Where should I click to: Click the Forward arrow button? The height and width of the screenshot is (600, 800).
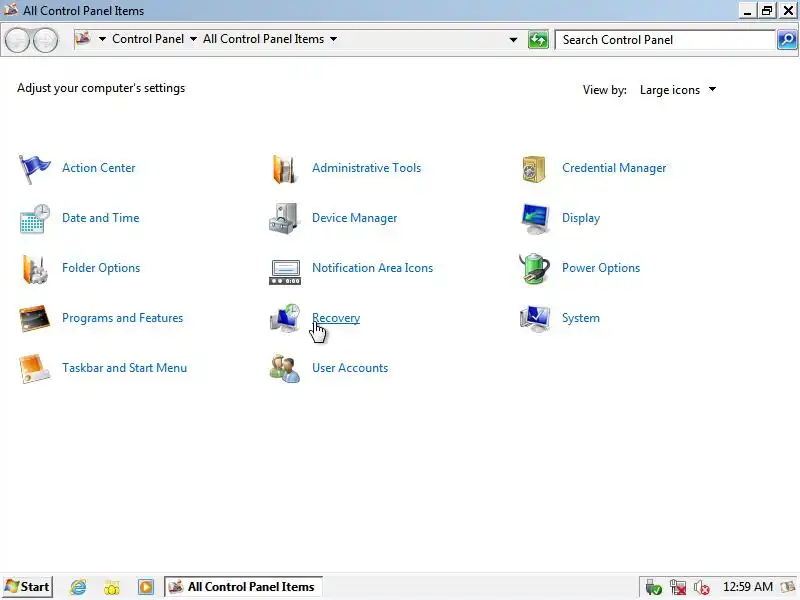pyautogui.click(x=45, y=40)
